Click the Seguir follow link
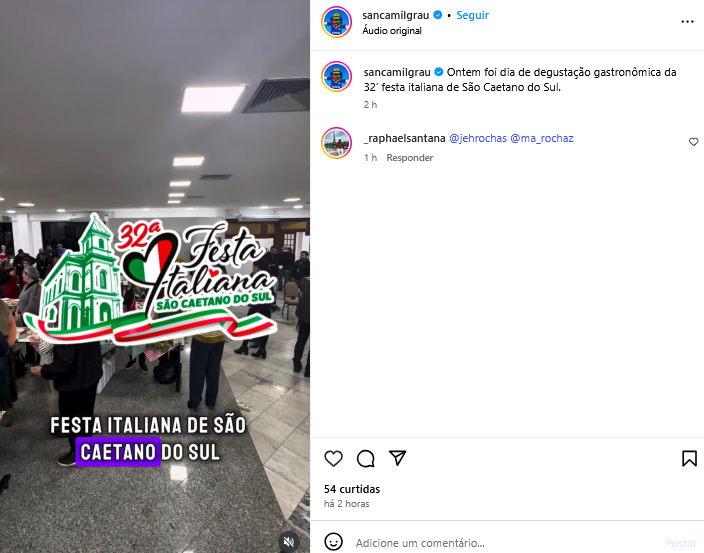704x553 pixels. click(x=472, y=15)
